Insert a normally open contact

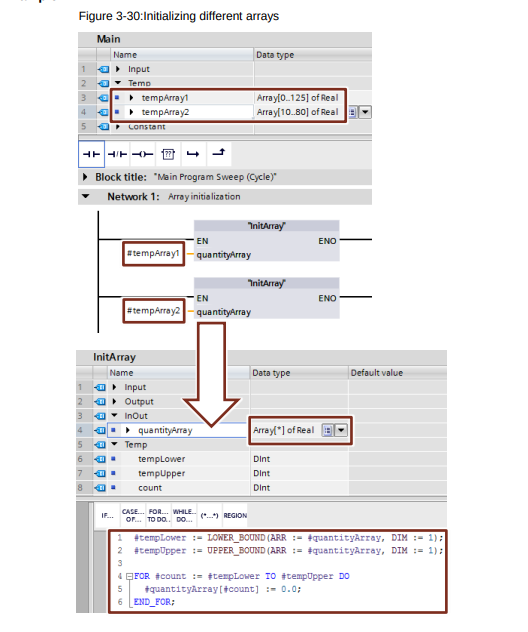(x=91, y=154)
